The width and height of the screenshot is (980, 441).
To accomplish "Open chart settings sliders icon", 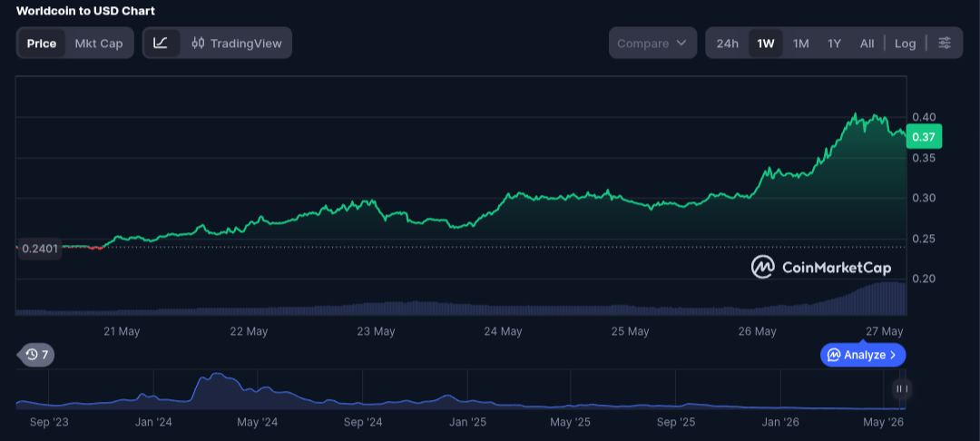I will [x=945, y=43].
